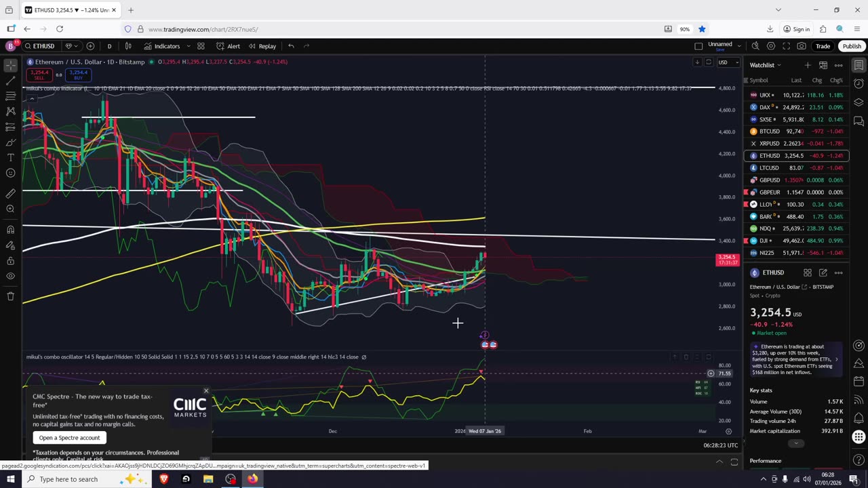The width and height of the screenshot is (868, 488).
Task: Sort watchlist by Chg% column
Action: click(836, 80)
